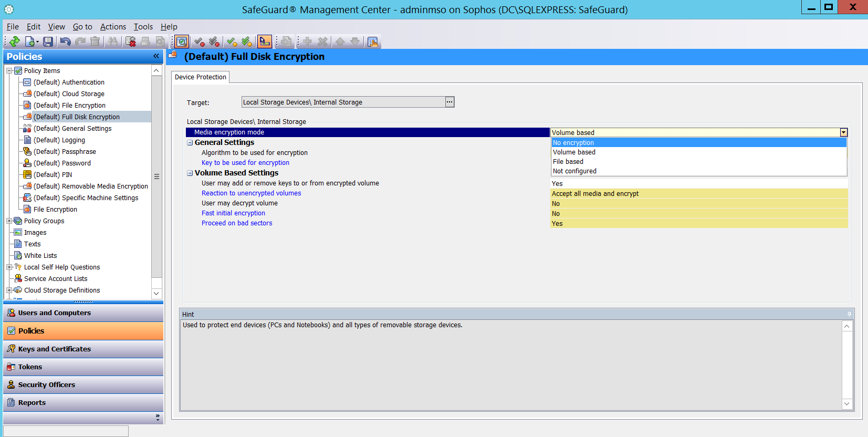
Task: Click the Print Preview magnifier icon
Action: [161, 41]
